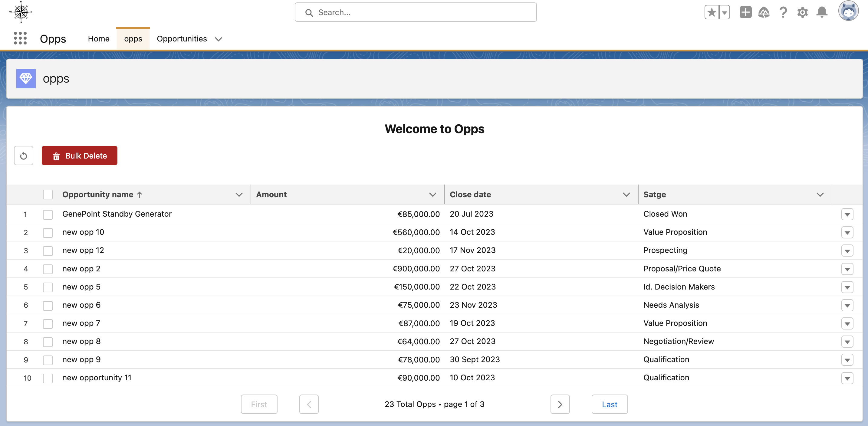Open the Trailhead guidance icon
Viewport: 868px width, 426px height.
coord(764,12)
